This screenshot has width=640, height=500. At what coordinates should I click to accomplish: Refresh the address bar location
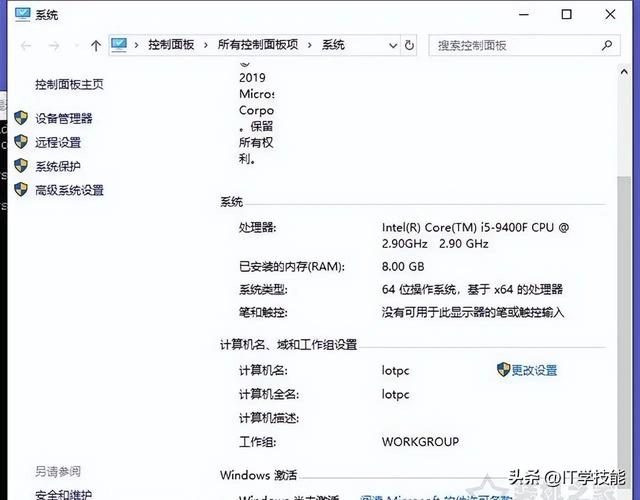point(409,45)
